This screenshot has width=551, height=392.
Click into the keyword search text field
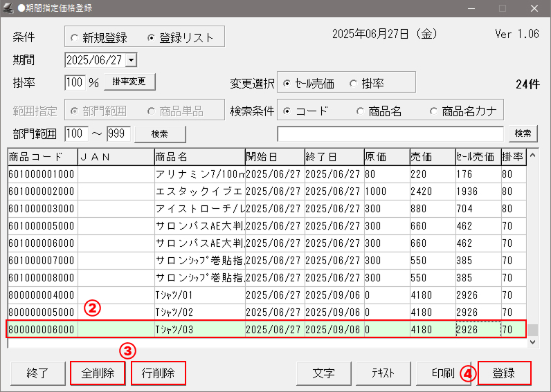point(390,133)
